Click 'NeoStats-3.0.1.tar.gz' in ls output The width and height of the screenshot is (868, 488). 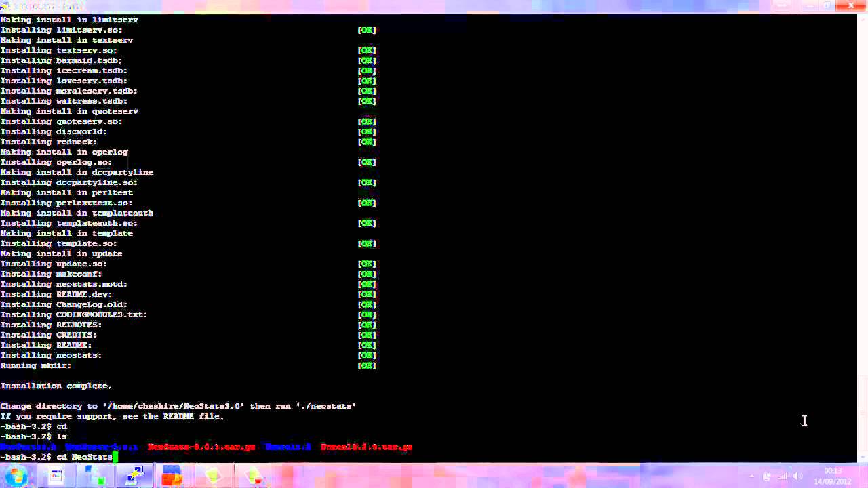[201, 447]
